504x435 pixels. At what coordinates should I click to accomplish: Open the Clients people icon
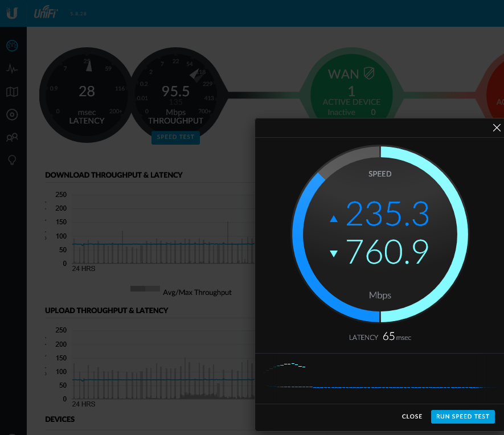(12, 137)
